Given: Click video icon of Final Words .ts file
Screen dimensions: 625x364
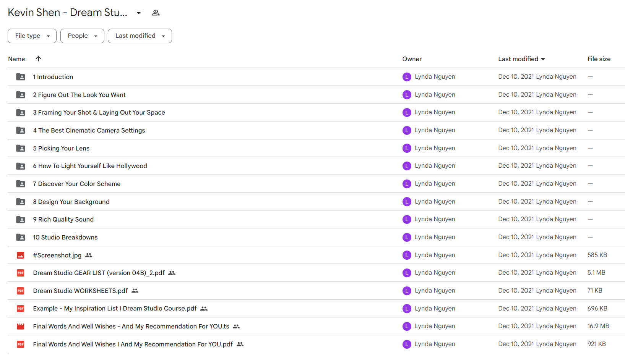Looking at the screenshot, I should click(x=21, y=327).
